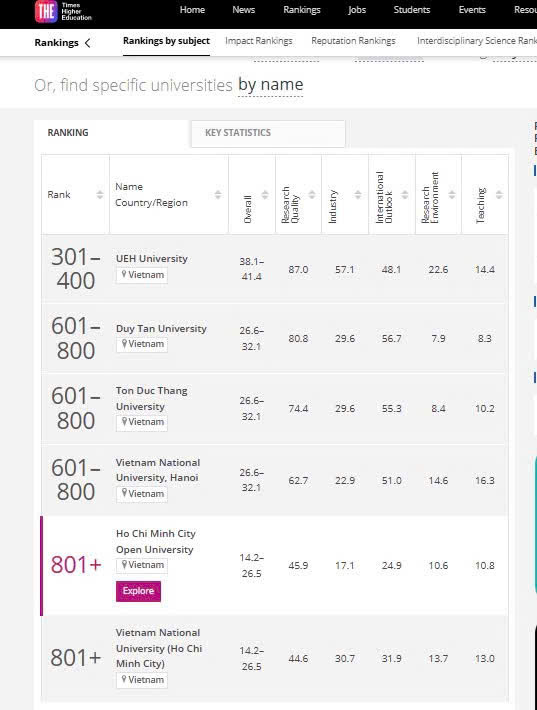Open Events in top navigation
The image size is (537, 710).
tap(472, 10)
